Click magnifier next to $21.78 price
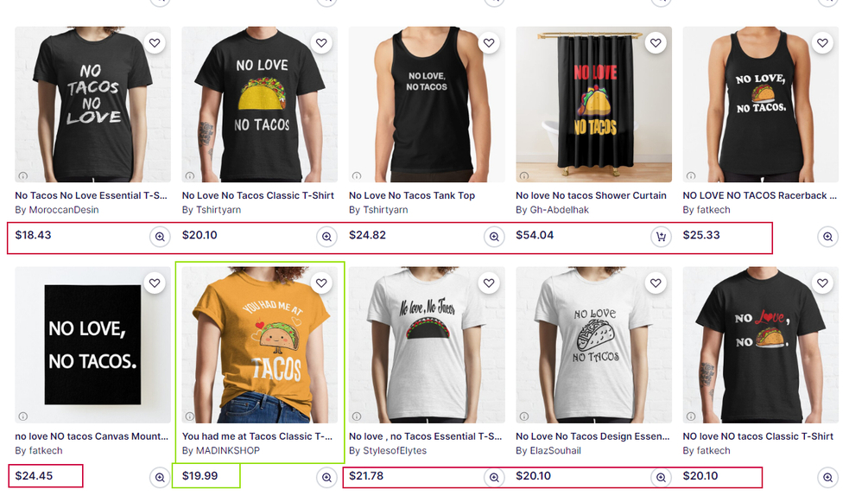Image resolution: width=868 pixels, height=502 pixels. click(x=494, y=477)
